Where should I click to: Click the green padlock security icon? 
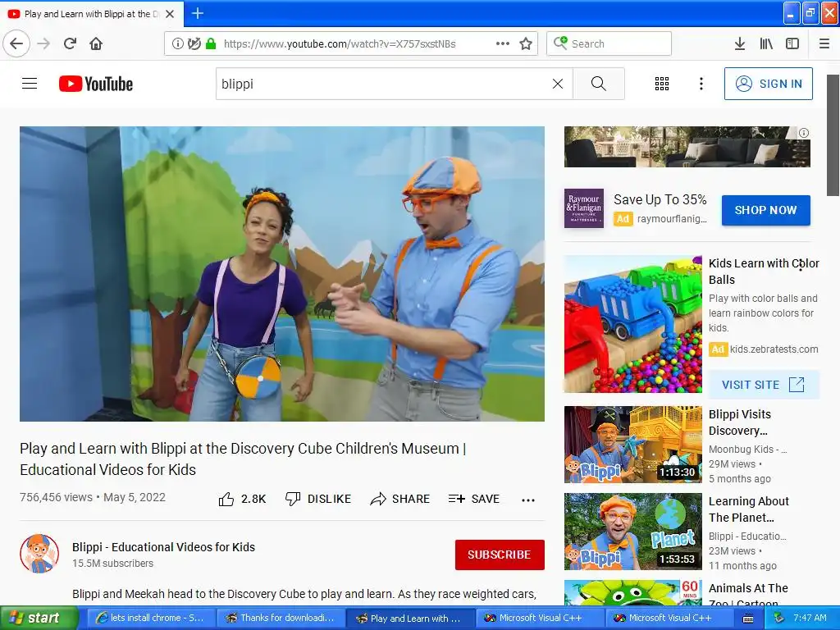pyautogui.click(x=211, y=43)
